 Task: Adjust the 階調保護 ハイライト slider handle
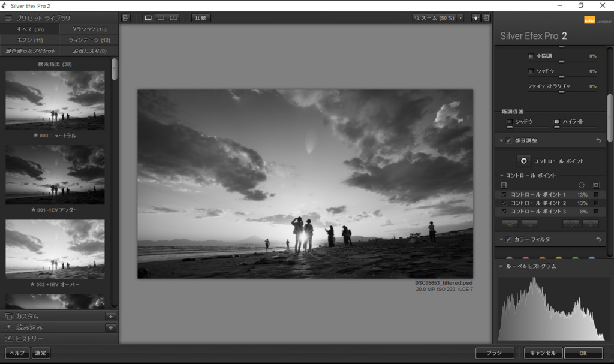pos(557,127)
